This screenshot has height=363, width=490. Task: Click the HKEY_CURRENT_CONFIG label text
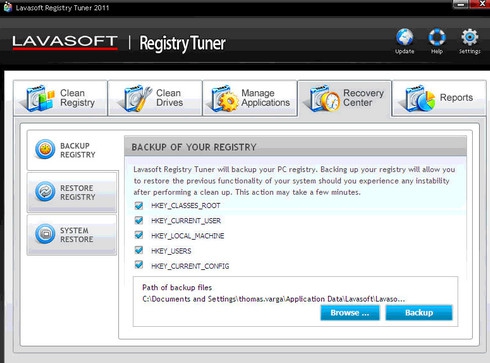pos(190,266)
